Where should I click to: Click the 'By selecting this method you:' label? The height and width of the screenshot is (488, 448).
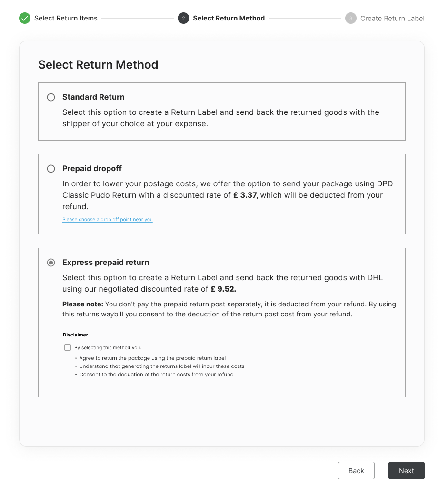coord(108,347)
